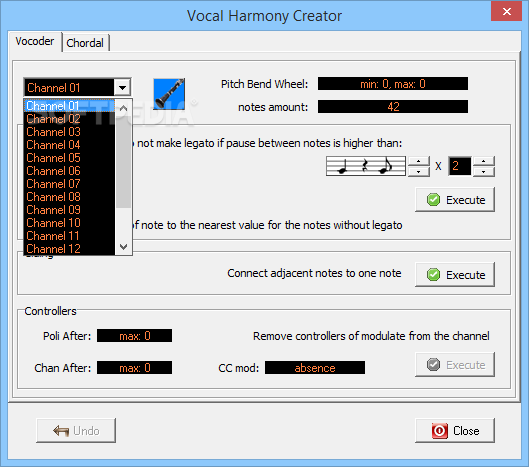529x467 pixels.
Task: Click the "Connect adjacent notes to one note" text
Action: point(314,273)
